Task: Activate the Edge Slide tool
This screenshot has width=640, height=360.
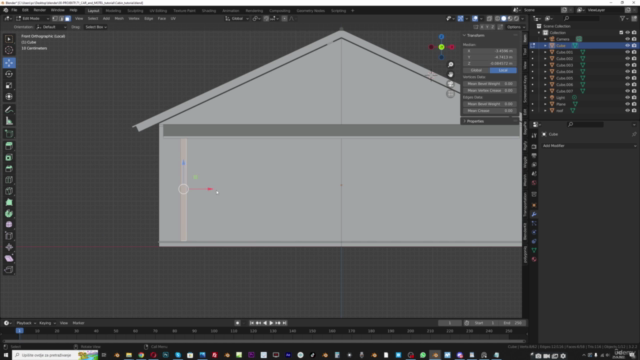Action: tap(9, 236)
